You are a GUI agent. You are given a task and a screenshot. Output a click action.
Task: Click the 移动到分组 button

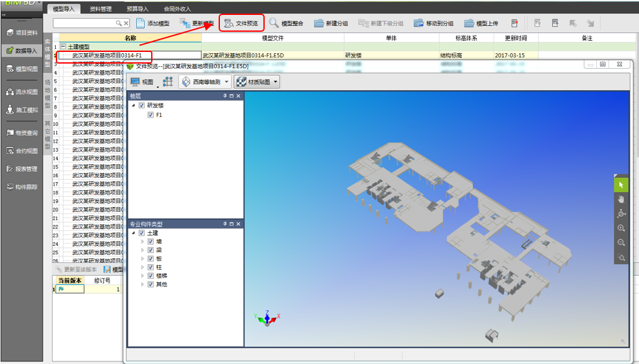[433, 23]
